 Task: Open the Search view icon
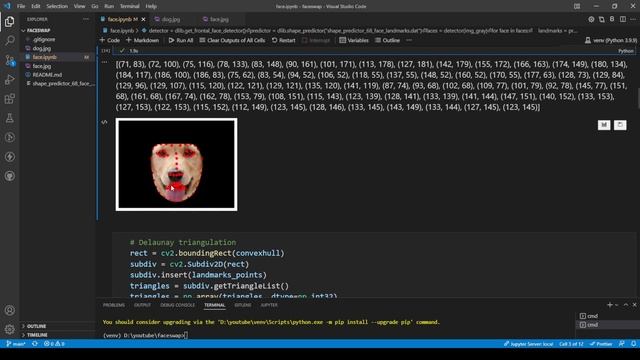click(x=9, y=41)
